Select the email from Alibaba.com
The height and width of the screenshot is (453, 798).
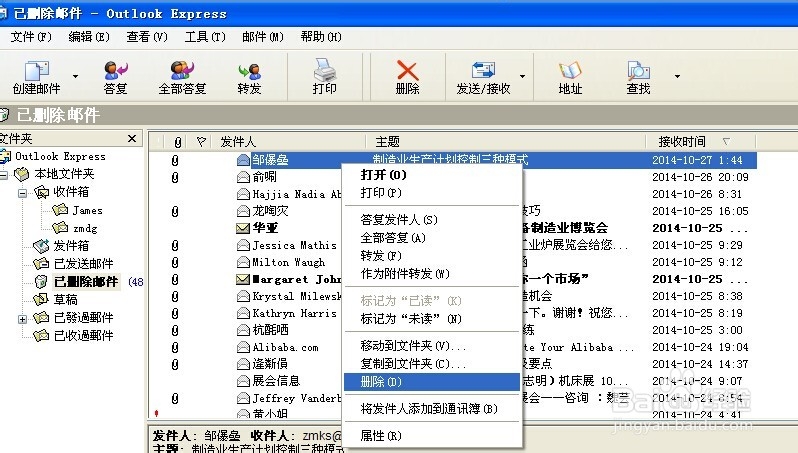pyautogui.click(x=285, y=347)
